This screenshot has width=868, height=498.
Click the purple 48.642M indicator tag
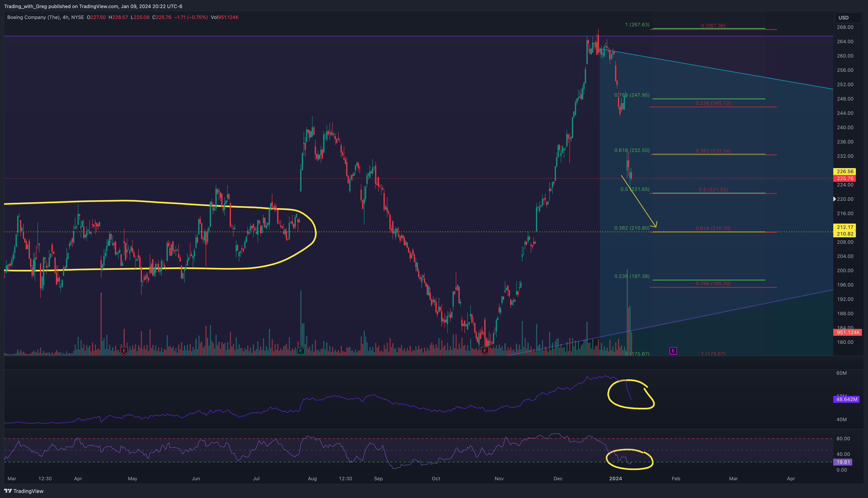tap(846, 399)
